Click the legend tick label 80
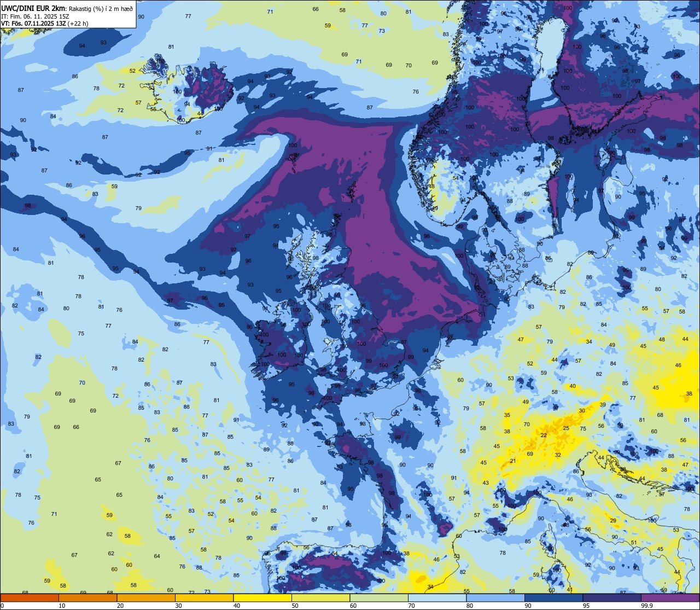Screen dimensions: 700x610 coord(470,606)
